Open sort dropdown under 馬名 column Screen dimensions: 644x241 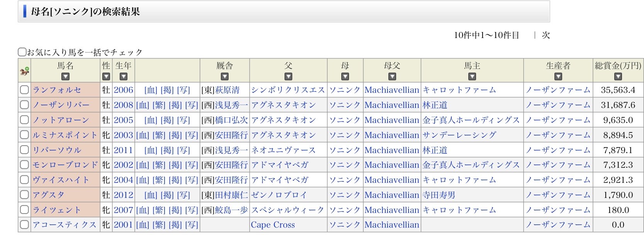(x=65, y=76)
